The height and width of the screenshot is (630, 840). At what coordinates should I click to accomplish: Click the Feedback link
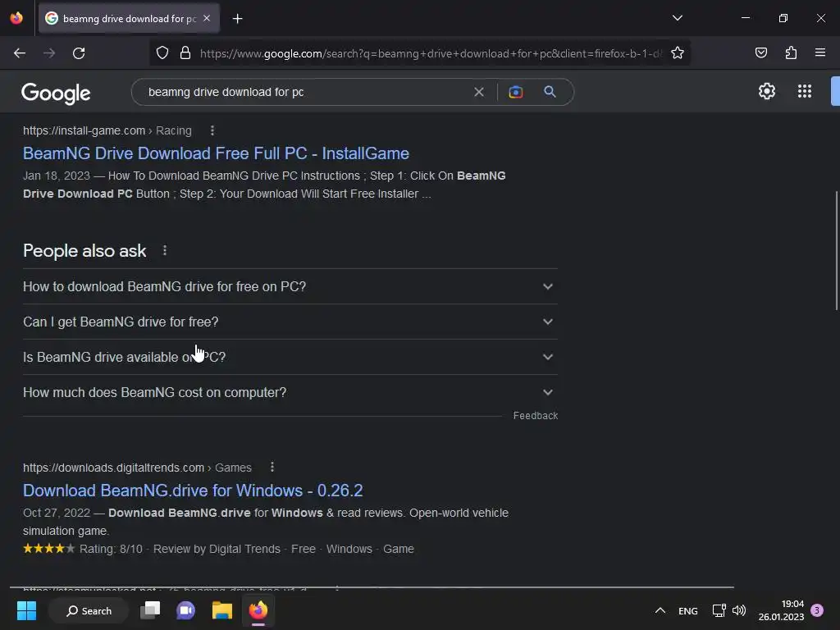(535, 416)
